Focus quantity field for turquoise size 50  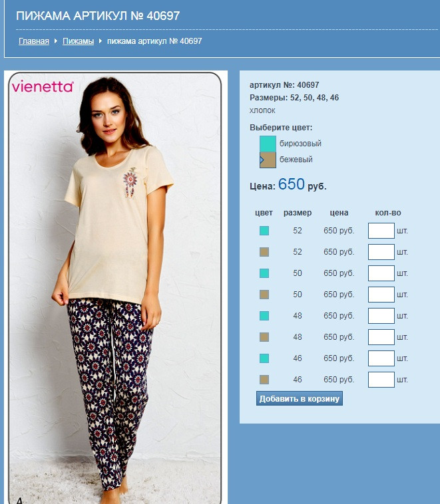[x=381, y=273]
